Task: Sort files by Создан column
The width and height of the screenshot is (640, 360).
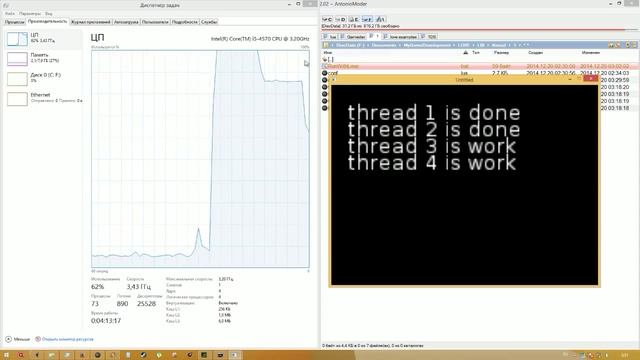Action: click(535, 53)
